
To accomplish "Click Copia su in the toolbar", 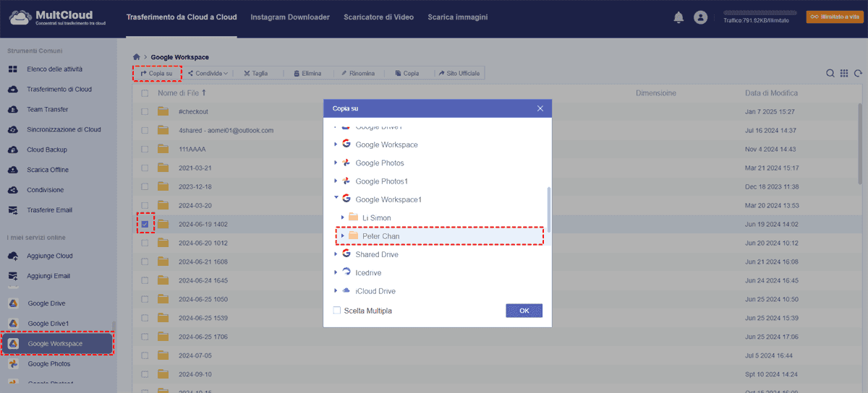I will (156, 73).
